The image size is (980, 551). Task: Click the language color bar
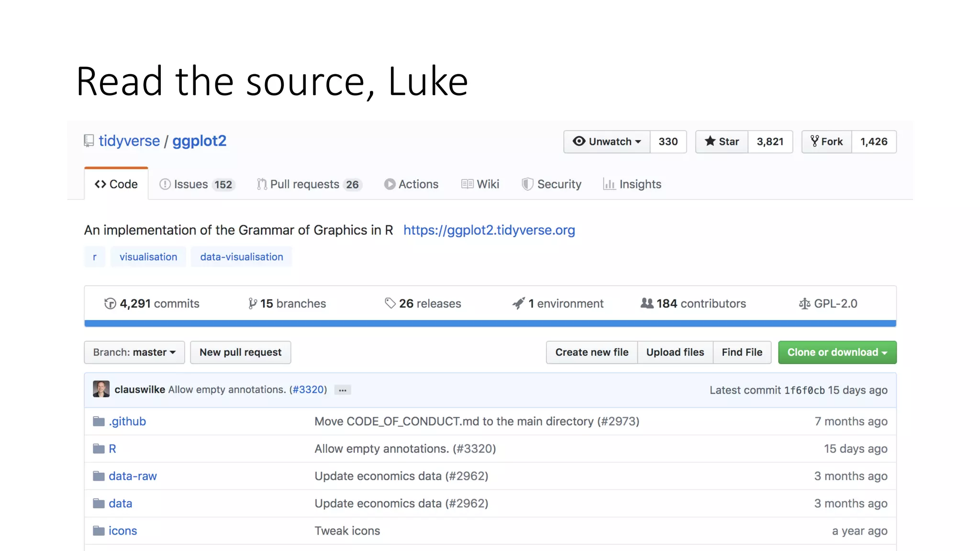coord(490,324)
